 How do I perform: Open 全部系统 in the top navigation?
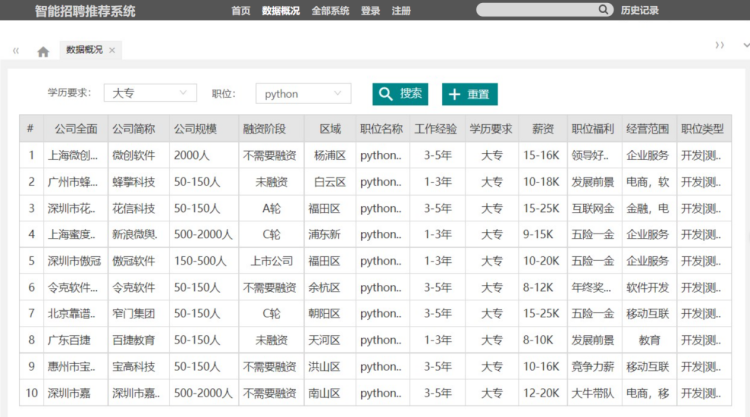click(x=330, y=11)
